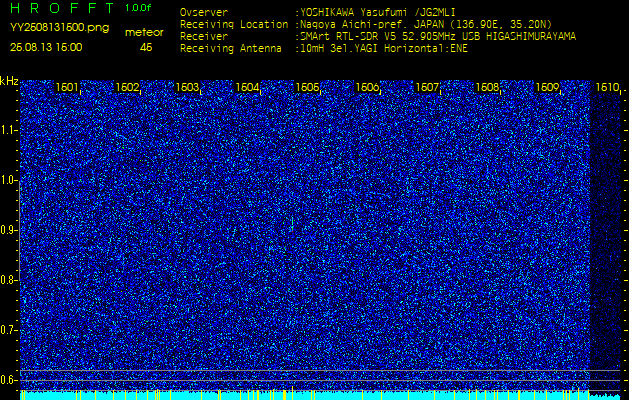Click the 1502 time marker
The image size is (629, 400).
pyautogui.click(x=127, y=87)
